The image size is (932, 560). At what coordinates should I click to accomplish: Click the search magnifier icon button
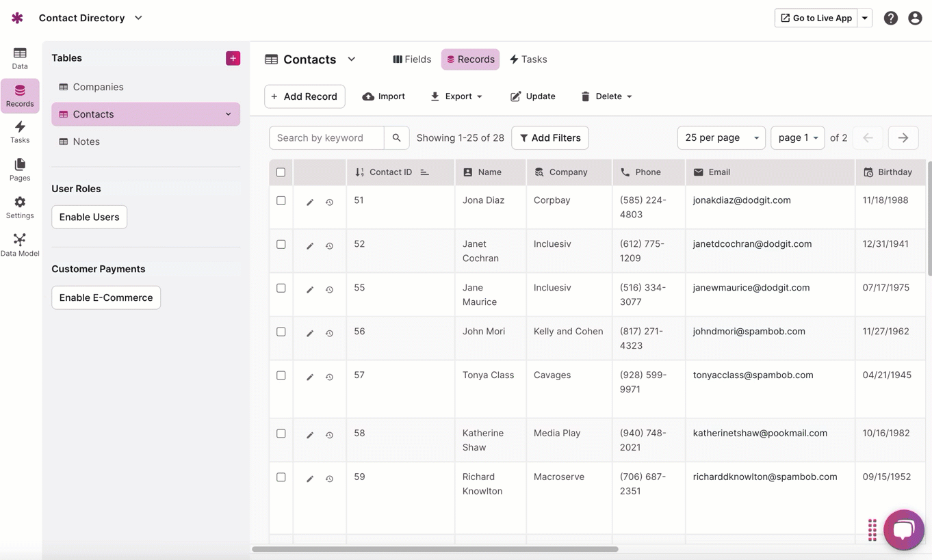[396, 138]
